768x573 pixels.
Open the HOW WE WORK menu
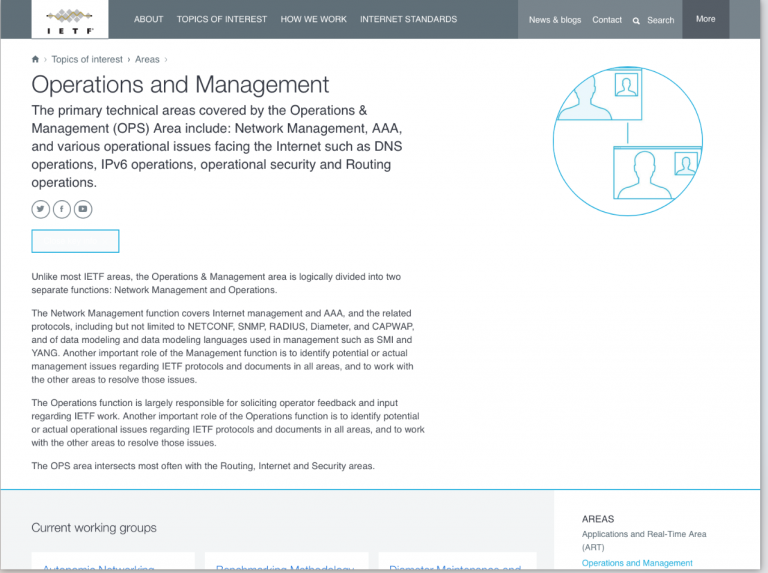coord(313,19)
